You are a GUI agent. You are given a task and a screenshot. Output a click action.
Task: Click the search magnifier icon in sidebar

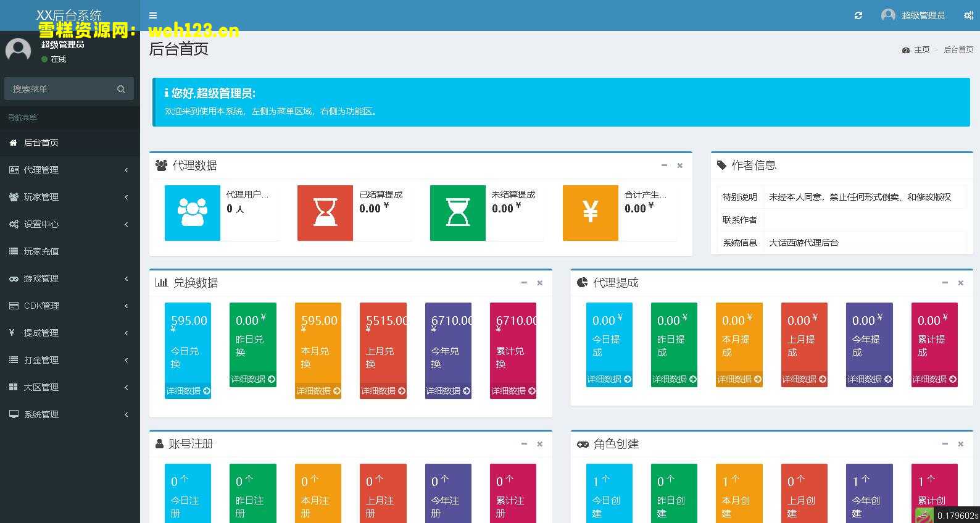pos(121,89)
